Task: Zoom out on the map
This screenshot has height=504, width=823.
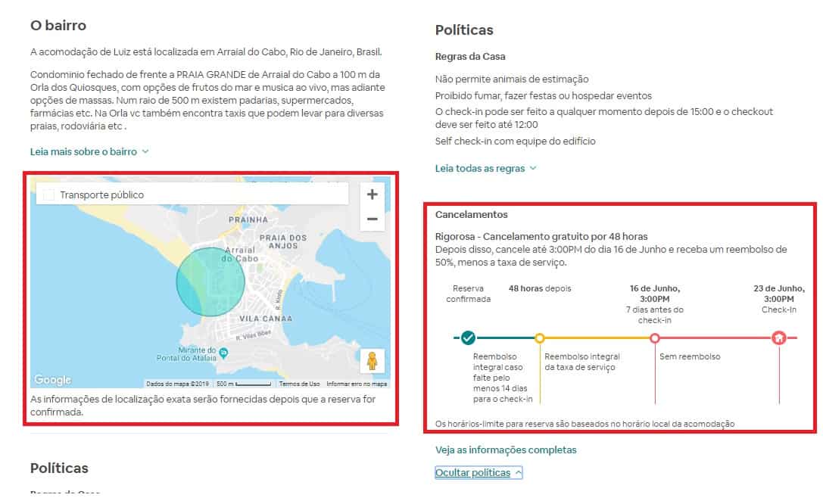Action: click(x=373, y=219)
